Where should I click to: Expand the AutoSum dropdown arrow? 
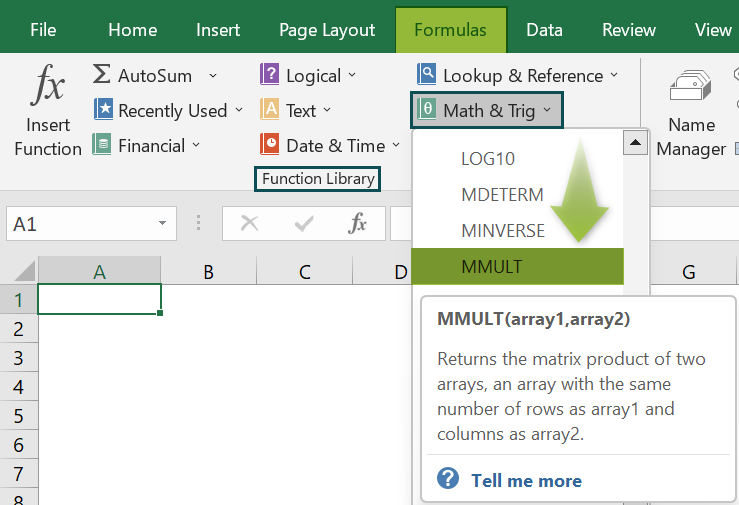213,75
